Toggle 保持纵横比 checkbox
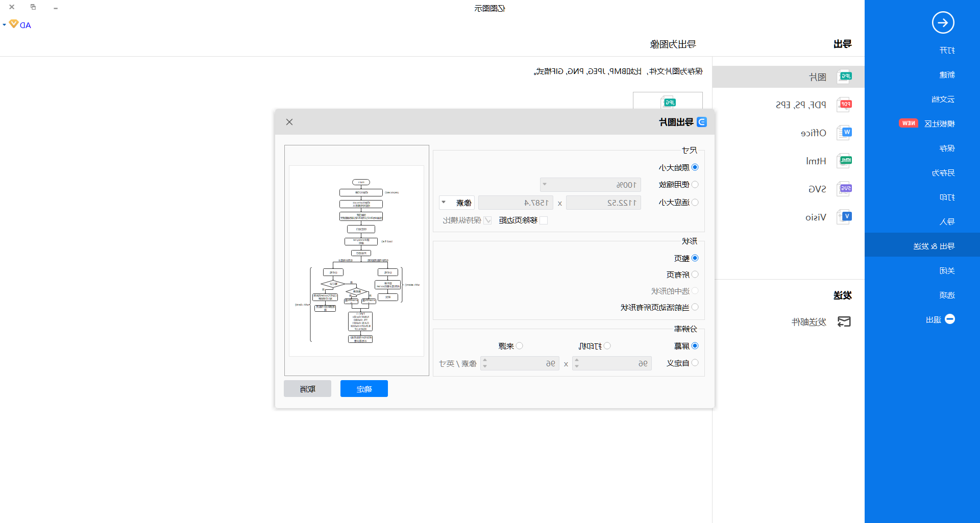This screenshot has width=980, height=523. point(488,220)
